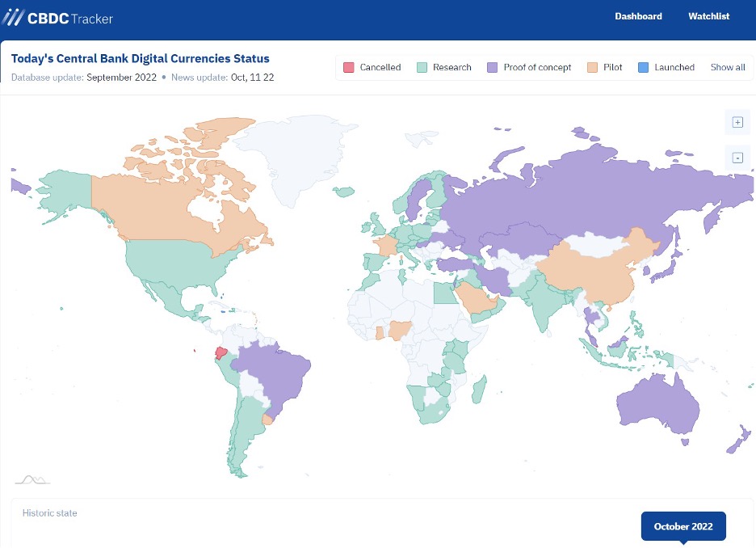Zoom in with the plus map button
The width and height of the screenshot is (756, 548).
[x=737, y=122]
